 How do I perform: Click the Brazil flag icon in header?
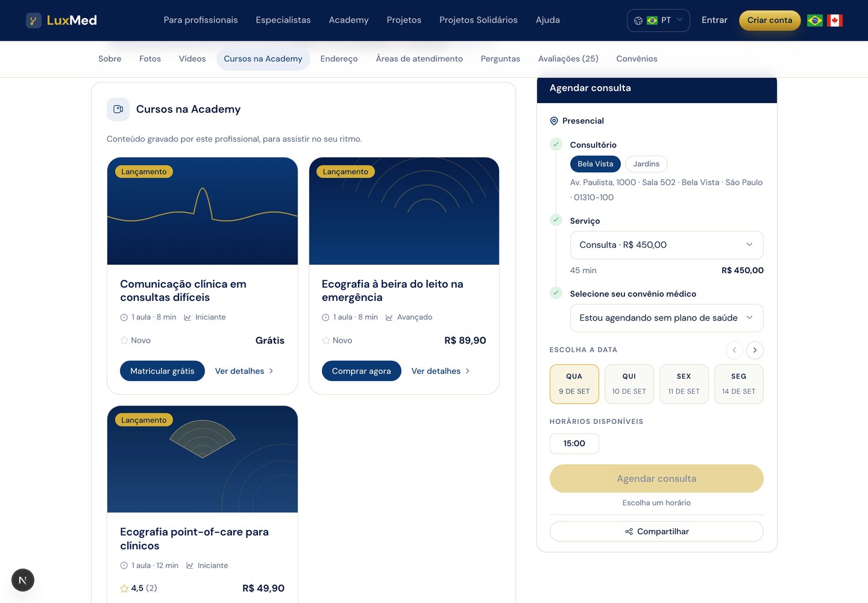(814, 21)
